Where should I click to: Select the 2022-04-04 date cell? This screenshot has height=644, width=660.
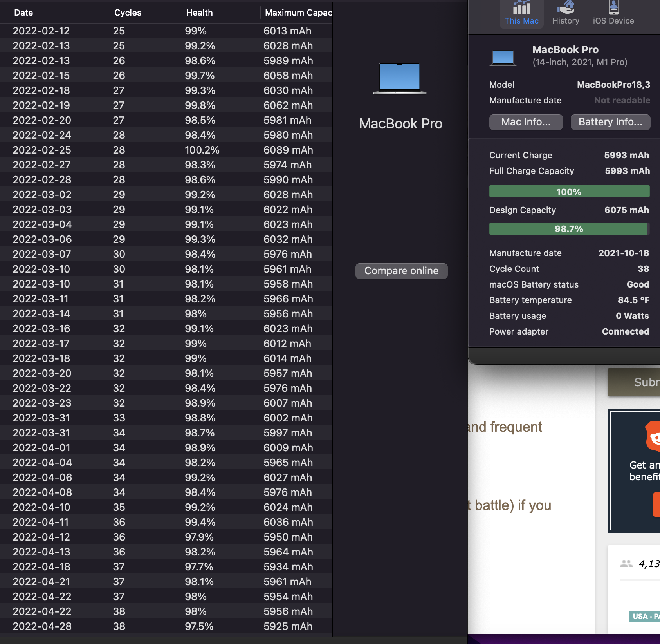point(42,463)
